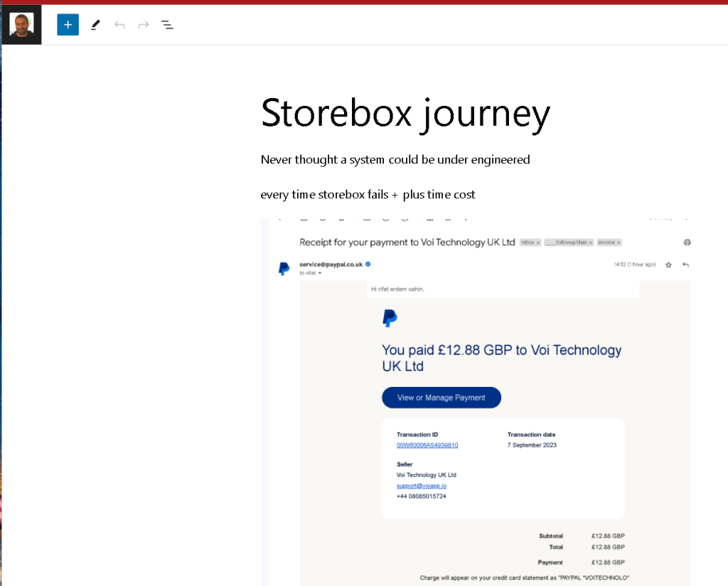This screenshot has width=728, height=586.
Task: Click the Redo arrow
Action: coord(144,25)
